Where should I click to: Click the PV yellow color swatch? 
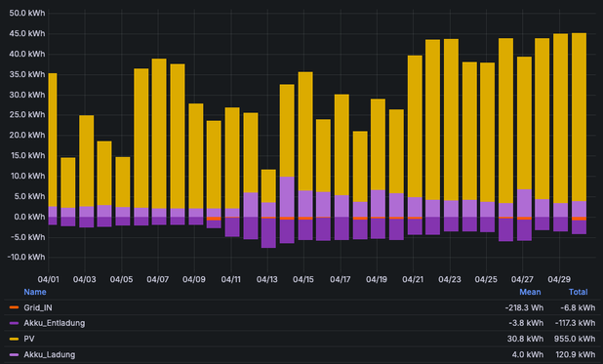(x=15, y=339)
